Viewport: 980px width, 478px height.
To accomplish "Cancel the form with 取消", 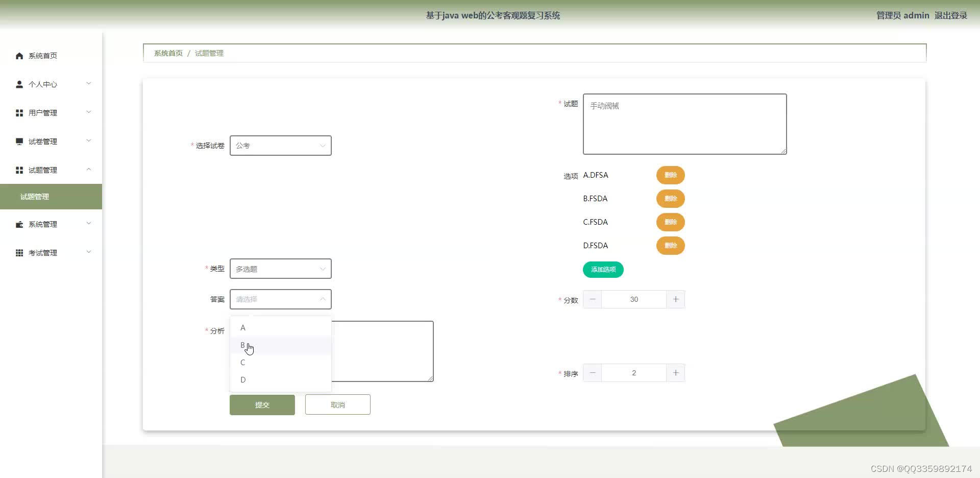I will click(338, 405).
